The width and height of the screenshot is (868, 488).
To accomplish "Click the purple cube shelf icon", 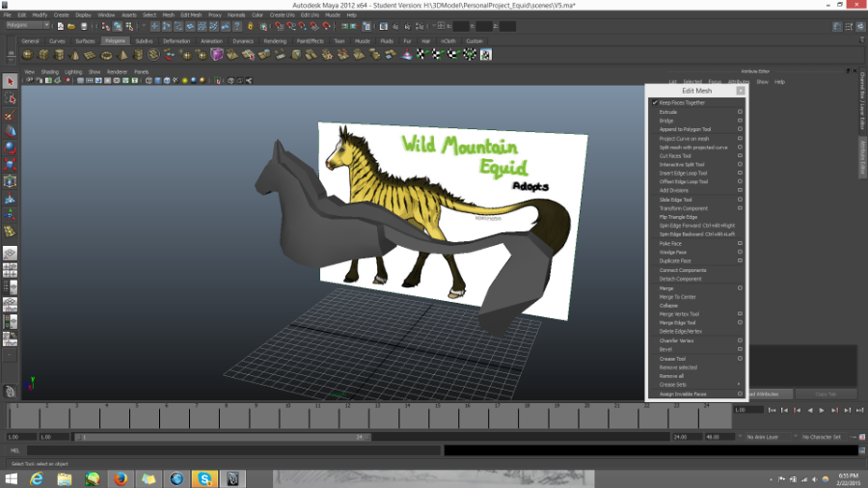I will point(217,54).
